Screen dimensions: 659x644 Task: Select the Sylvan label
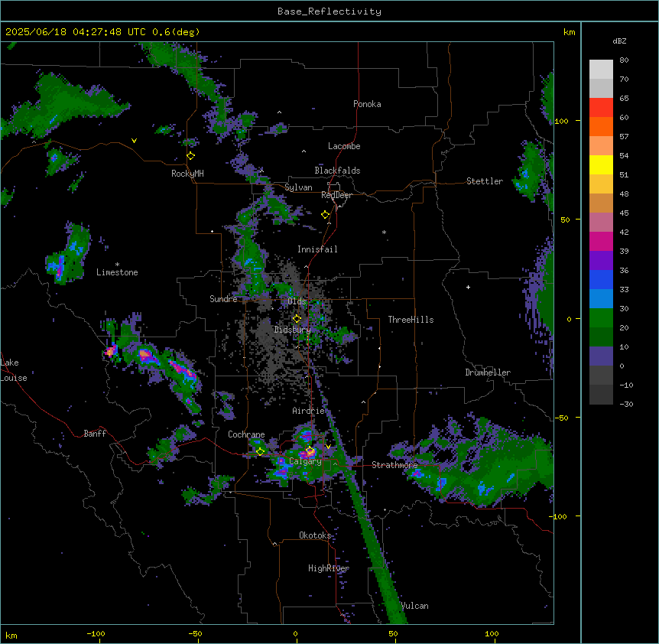(x=298, y=187)
